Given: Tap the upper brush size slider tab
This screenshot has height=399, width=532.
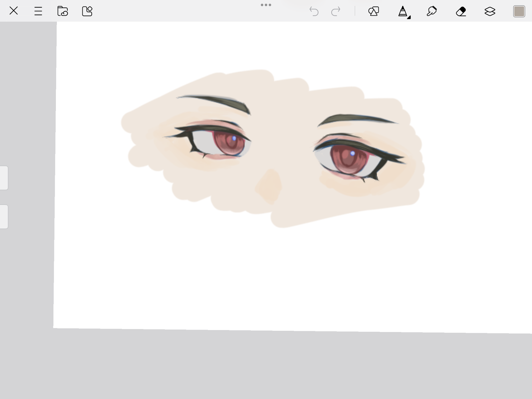Looking at the screenshot, I should (x=4, y=178).
